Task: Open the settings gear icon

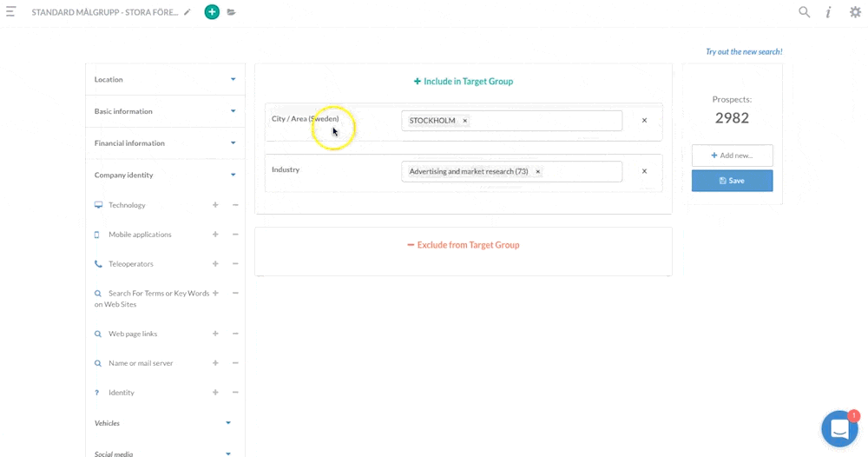Action: tap(855, 12)
